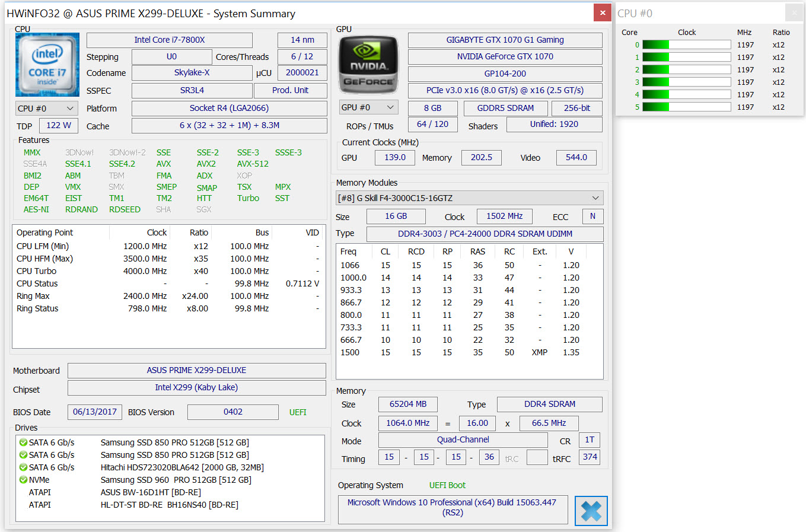
Task: Click the total memory 65204 MB field
Action: tap(408, 404)
